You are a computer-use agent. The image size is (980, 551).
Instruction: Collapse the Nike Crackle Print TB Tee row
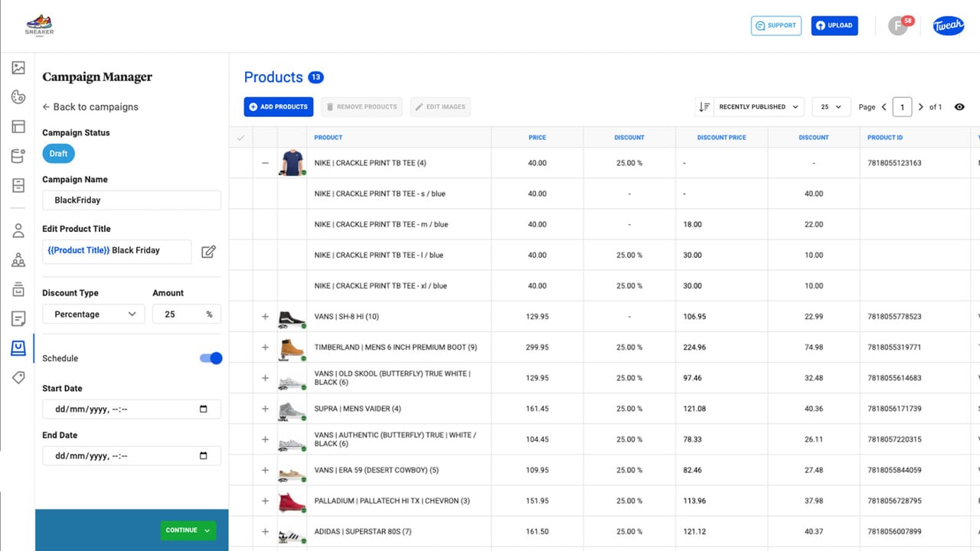[265, 163]
